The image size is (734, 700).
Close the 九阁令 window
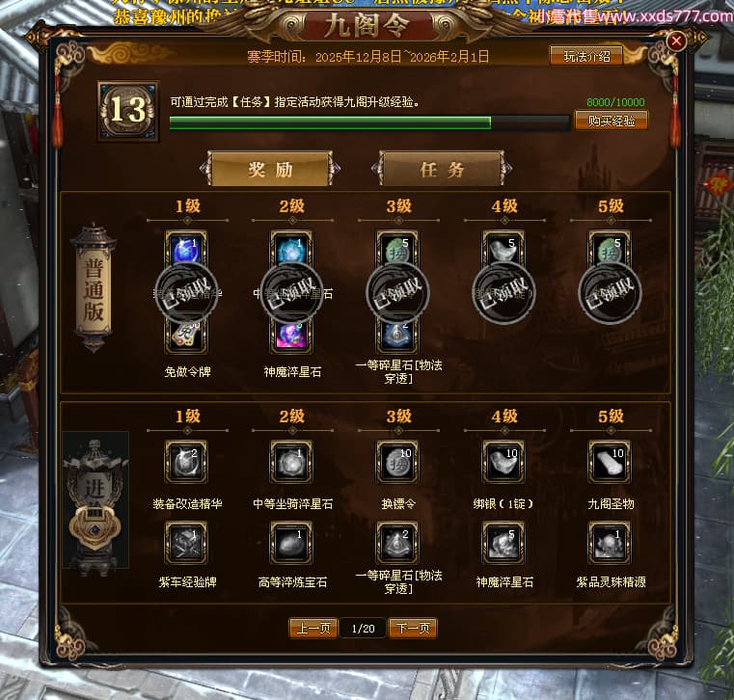tap(676, 41)
